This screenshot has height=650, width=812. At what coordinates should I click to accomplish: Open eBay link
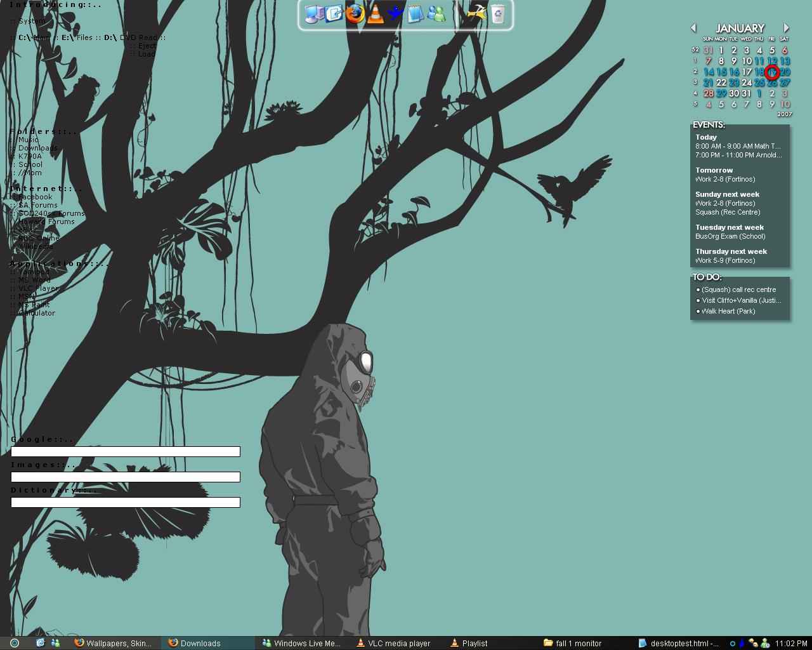click(x=28, y=230)
